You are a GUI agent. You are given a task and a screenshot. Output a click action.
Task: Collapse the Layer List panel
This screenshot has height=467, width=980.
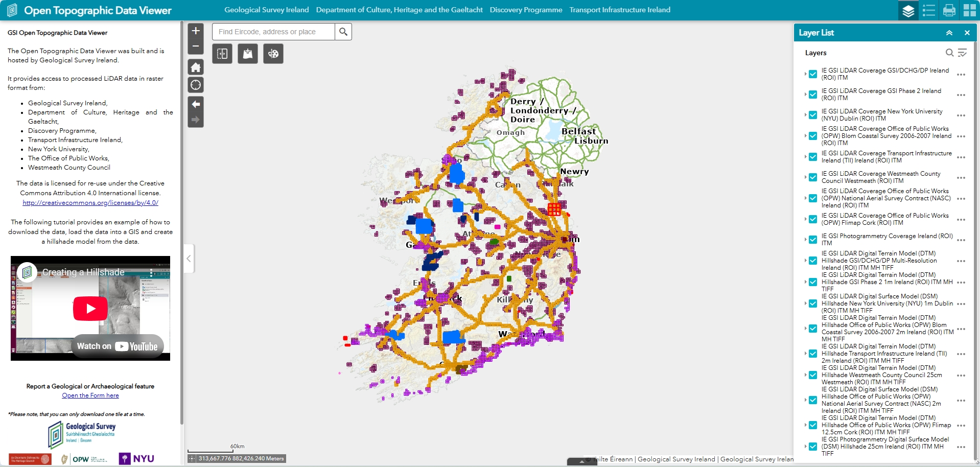tap(949, 33)
